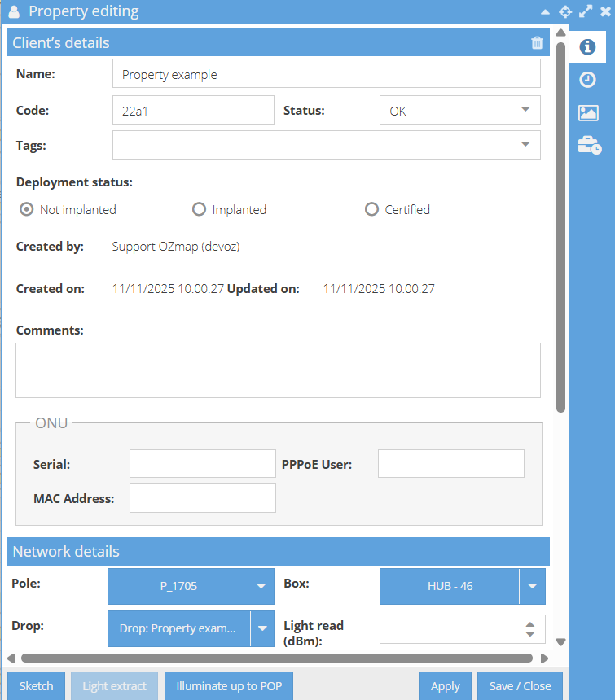Focus the PPPoE User input field
Screen dimensions: 615x700
[451, 463]
